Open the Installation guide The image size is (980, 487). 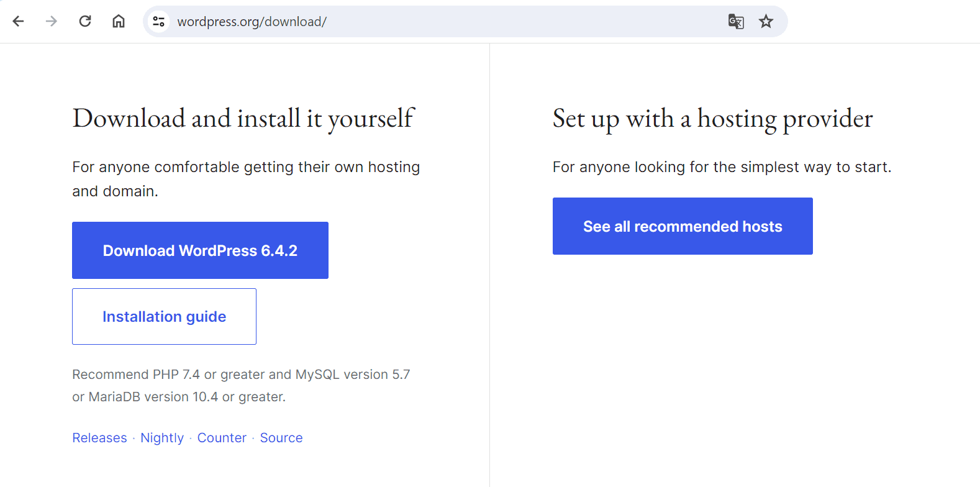coord(164,316)
